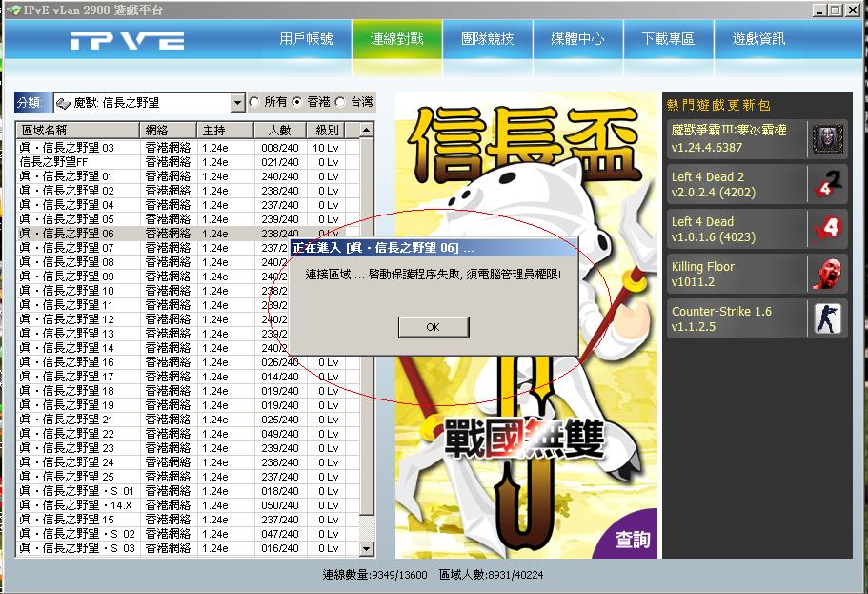Select room 眞・信長之野望 18
This screenshot has height=594, width=868.
point(189,391)
